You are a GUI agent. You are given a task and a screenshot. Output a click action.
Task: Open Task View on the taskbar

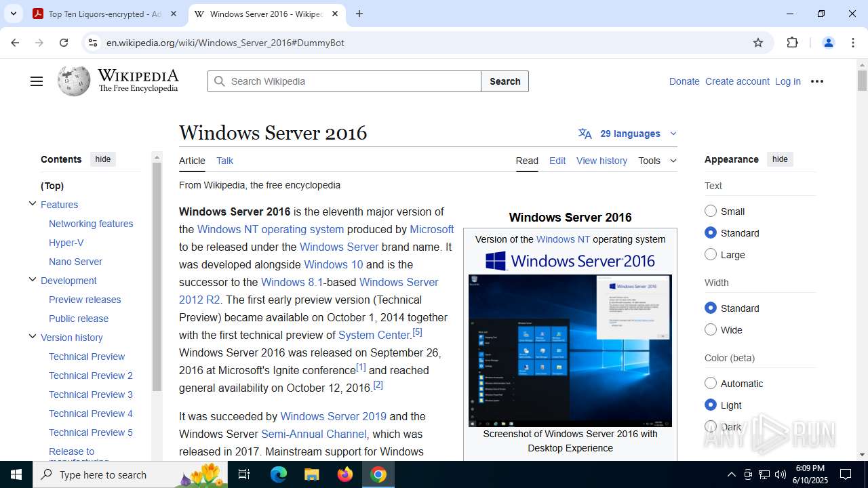[x=244, y=474]
